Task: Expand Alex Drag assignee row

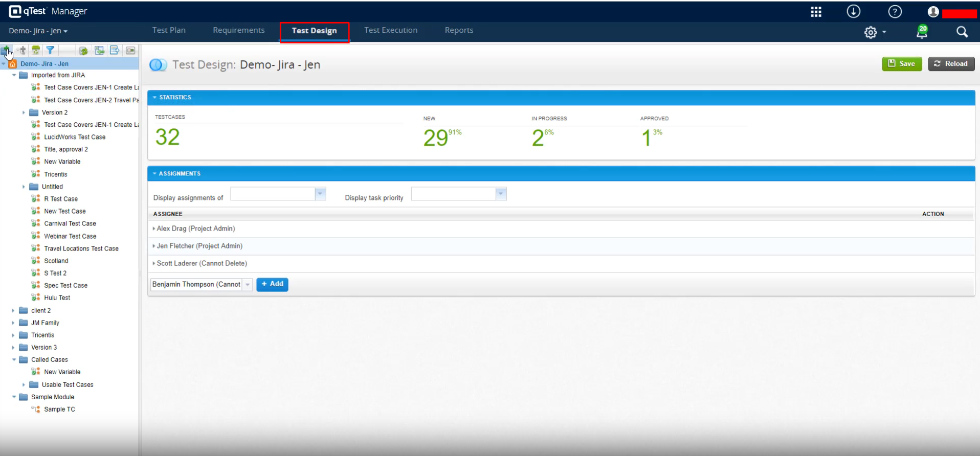Action: pos(154,229)
